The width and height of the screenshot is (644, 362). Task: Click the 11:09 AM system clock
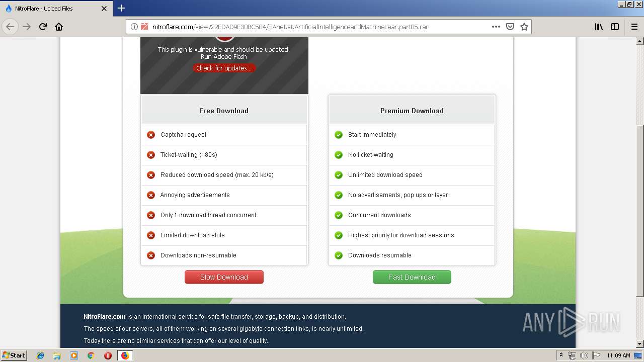(618, 355)
